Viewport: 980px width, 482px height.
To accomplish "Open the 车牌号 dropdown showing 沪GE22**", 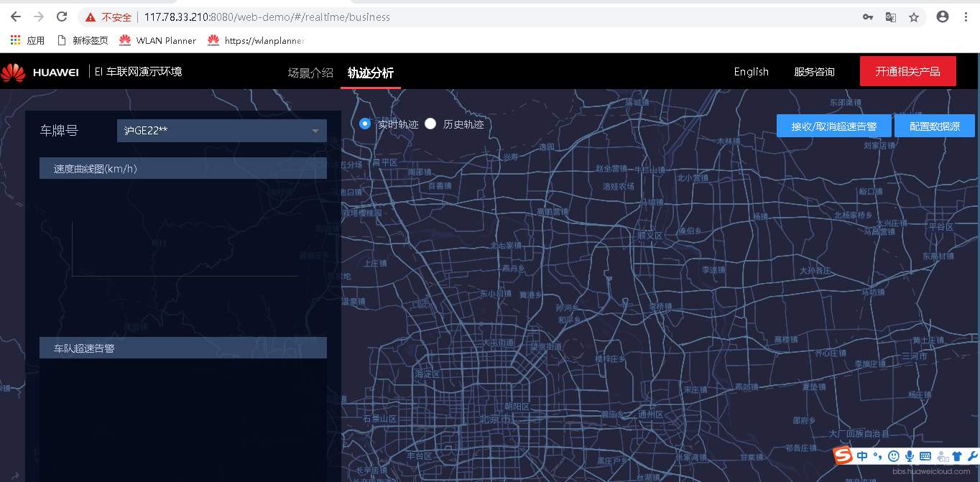I will [x=221, y=131].
